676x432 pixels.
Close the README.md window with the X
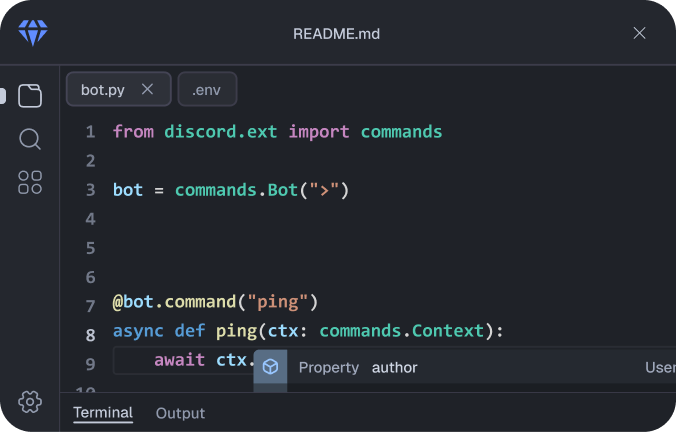639,33
